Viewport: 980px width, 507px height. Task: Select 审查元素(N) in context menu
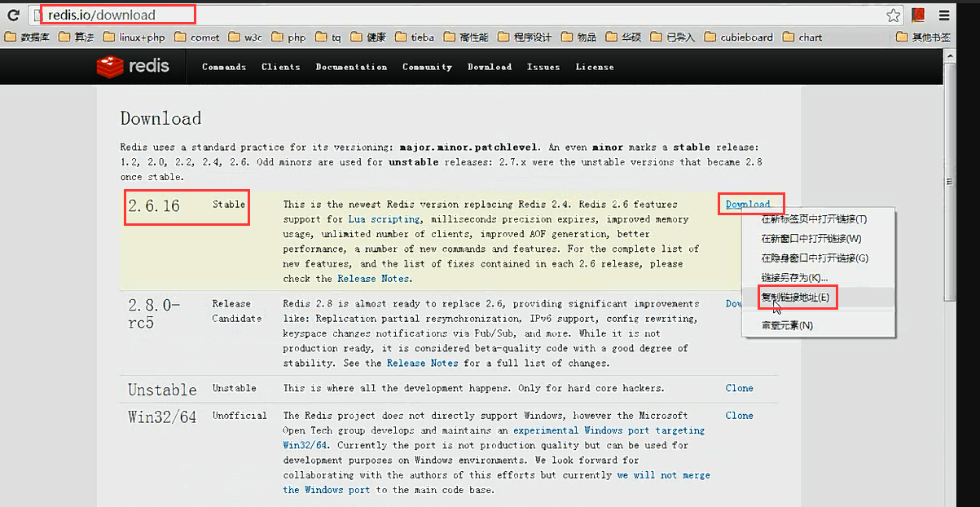click(x=818, y=325)
